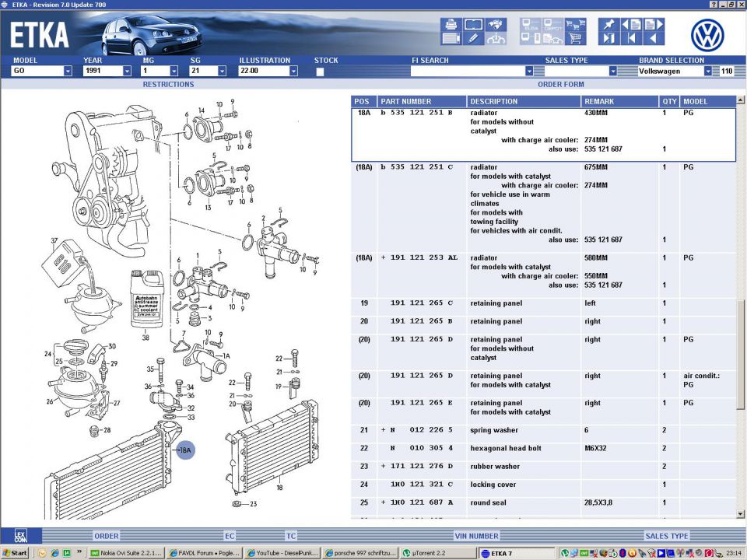
Task: Click the multiple shopping carts icon
Action: click(576, 24)
